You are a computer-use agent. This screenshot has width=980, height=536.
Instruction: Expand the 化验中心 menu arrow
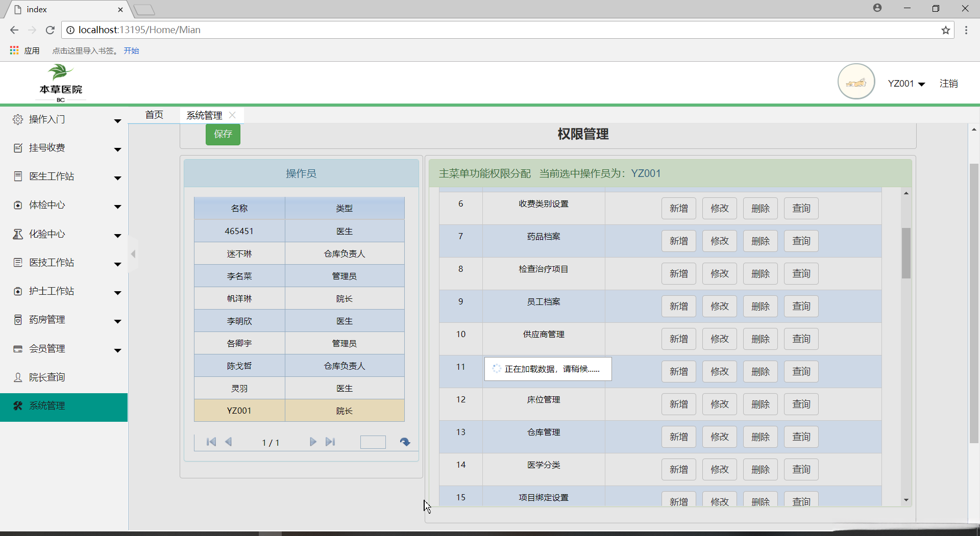click(x=118, y=236)
